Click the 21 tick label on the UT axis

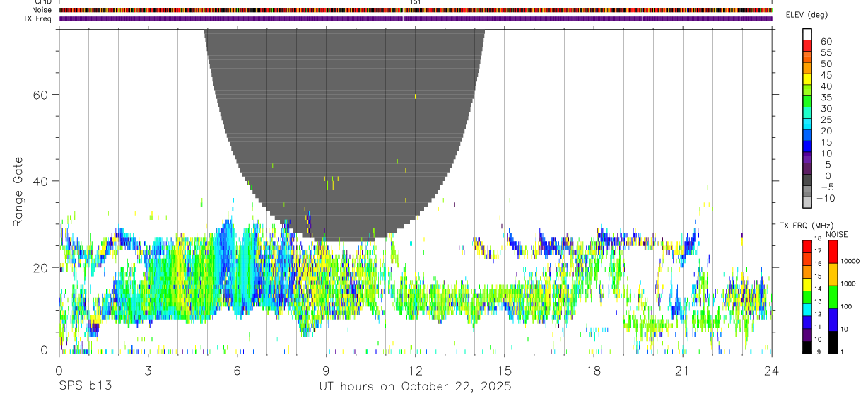pos(682,371)
